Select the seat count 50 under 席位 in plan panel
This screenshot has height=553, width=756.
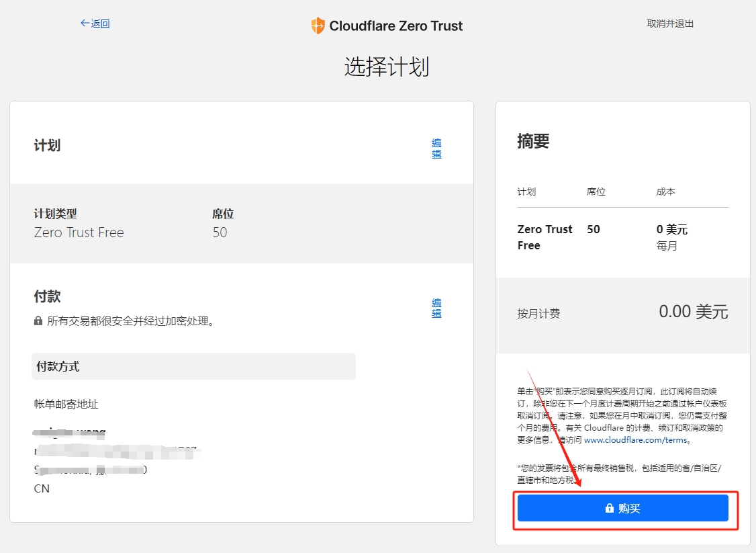pyautogui.click(x=220, y=232)
